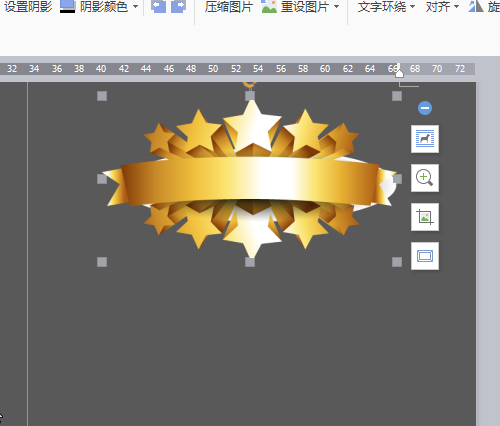Select the crop picture floating icon
Image resolution: width=500 pixels, height=426 pixels.
[x=425, y=217]
